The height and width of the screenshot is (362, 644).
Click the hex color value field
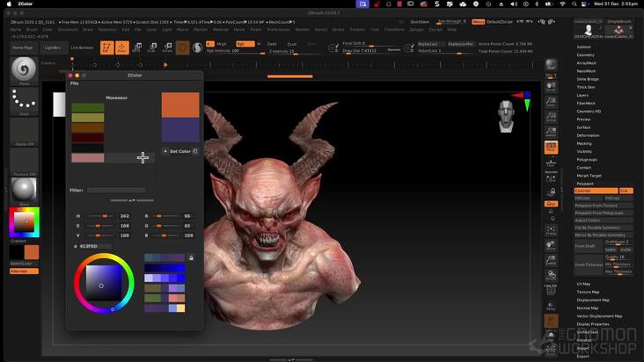(94, 246)
